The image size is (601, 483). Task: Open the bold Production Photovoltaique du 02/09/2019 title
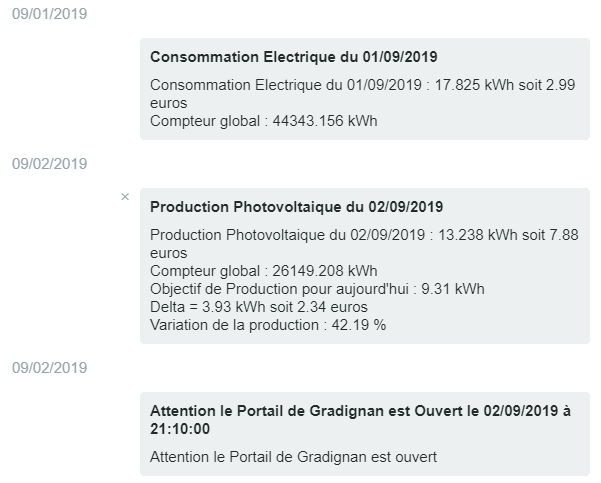tap(296, 207)
